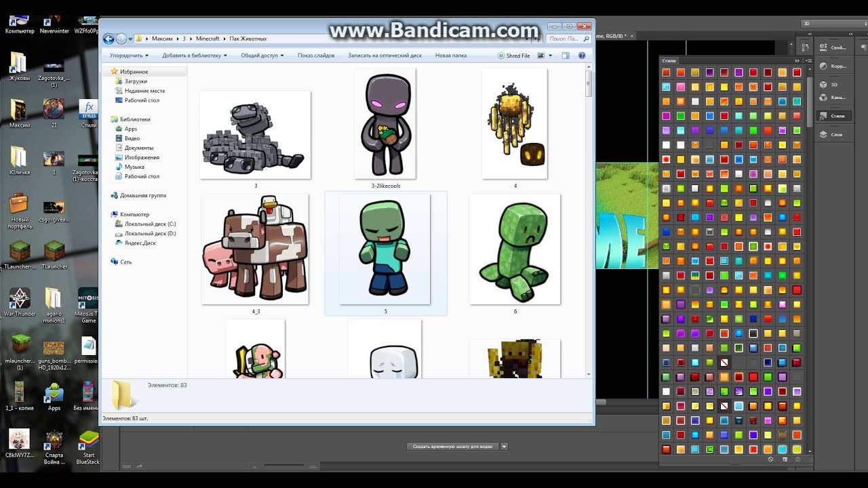
Task: Open Недавние места in the navigation pane
Action: [x=144, y=91]
